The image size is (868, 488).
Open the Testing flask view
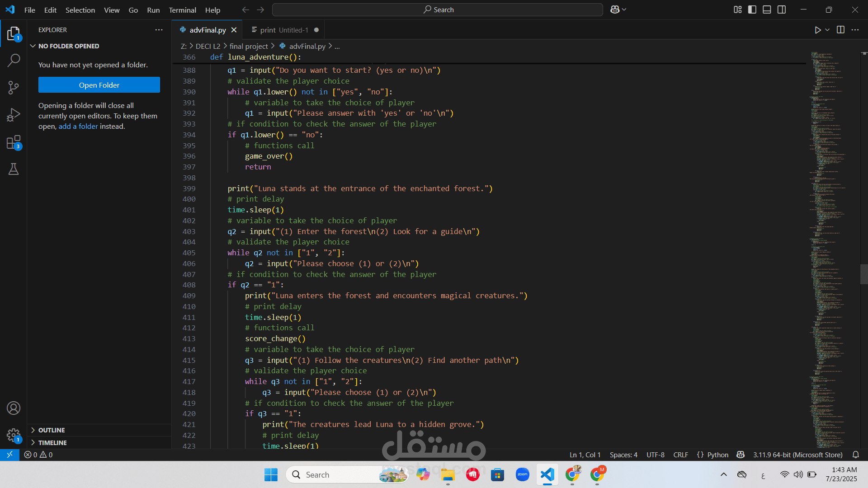(x=14, y=169)
